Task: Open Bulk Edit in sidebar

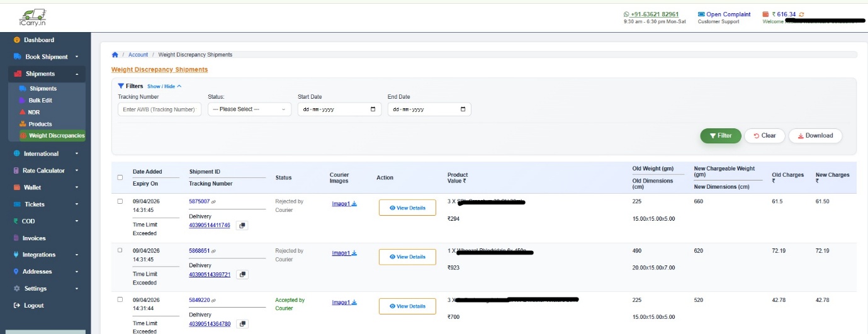Action: pyautogui.click(x=40, y=100)
